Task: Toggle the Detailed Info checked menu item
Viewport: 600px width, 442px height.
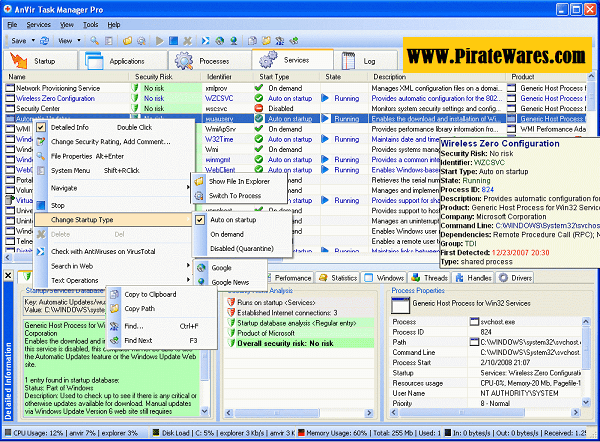Action: pos(113,127)
